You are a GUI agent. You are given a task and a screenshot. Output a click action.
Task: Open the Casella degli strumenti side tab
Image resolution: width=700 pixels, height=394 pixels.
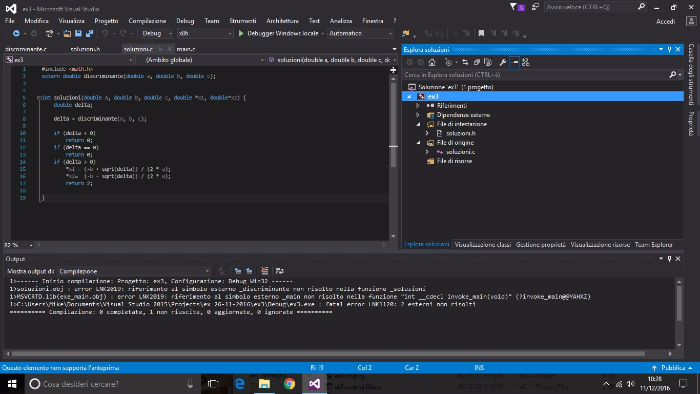pos(691,75)
